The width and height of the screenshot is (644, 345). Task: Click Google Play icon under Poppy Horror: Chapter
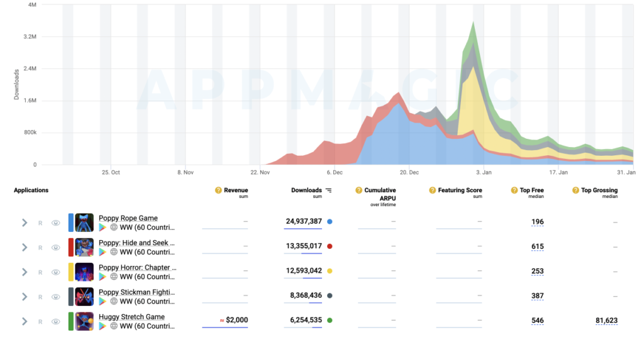103,277
